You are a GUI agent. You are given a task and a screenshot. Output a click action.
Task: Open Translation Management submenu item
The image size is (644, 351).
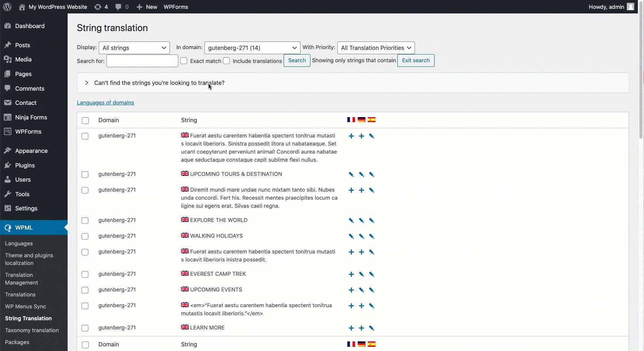[22, 279]
